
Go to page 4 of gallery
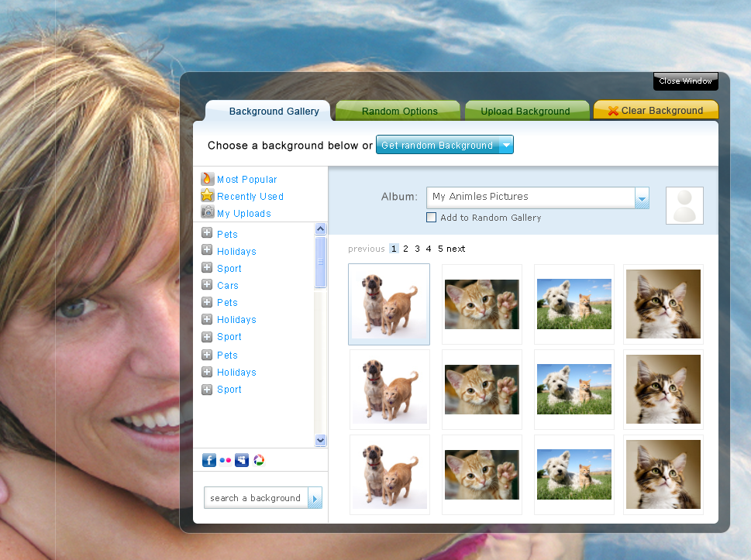click(x=429, y=249)
